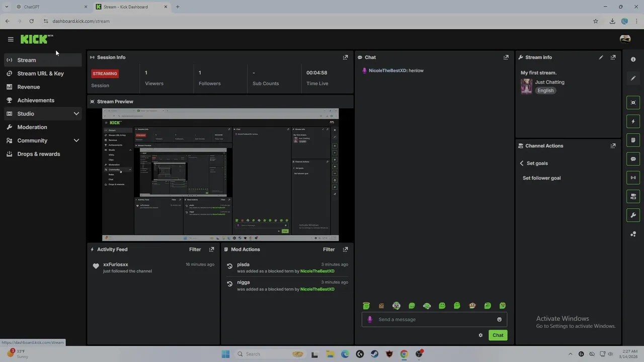Click the purple microphone badge in message box

click(x=370, y=319)
